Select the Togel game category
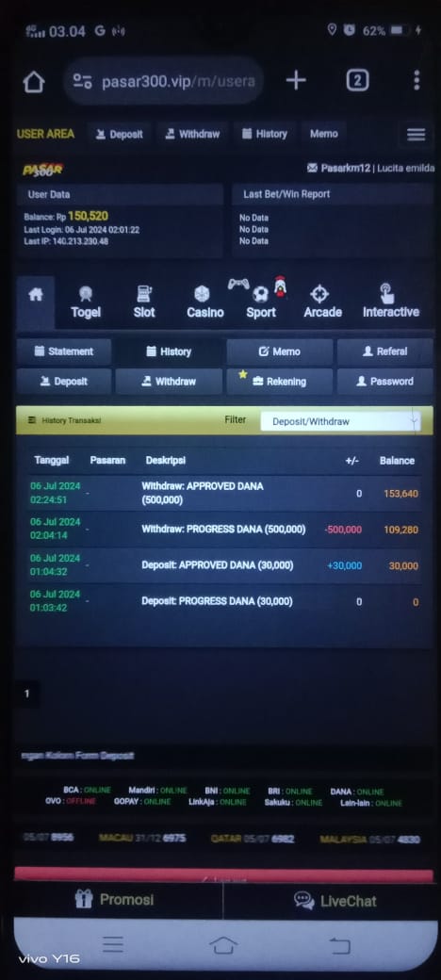Image resolution: width=441 pixels, height=980 pixels. tap(86, 302)
